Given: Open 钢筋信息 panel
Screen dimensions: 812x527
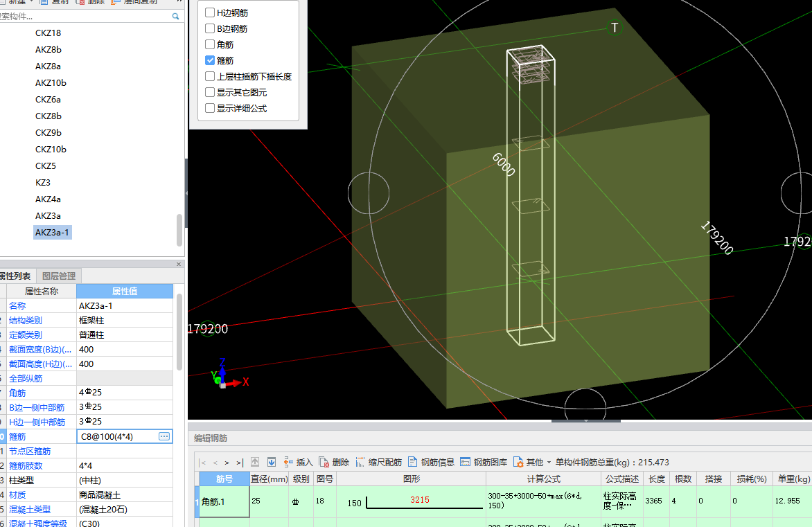Looking at the screenshot, I should click(x=431, y=463).
